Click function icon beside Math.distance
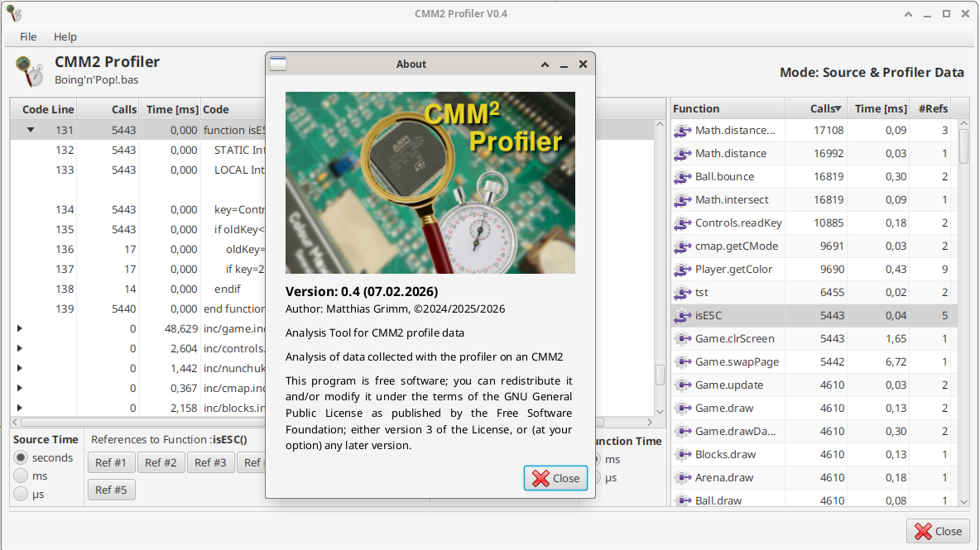 [682, 154]
